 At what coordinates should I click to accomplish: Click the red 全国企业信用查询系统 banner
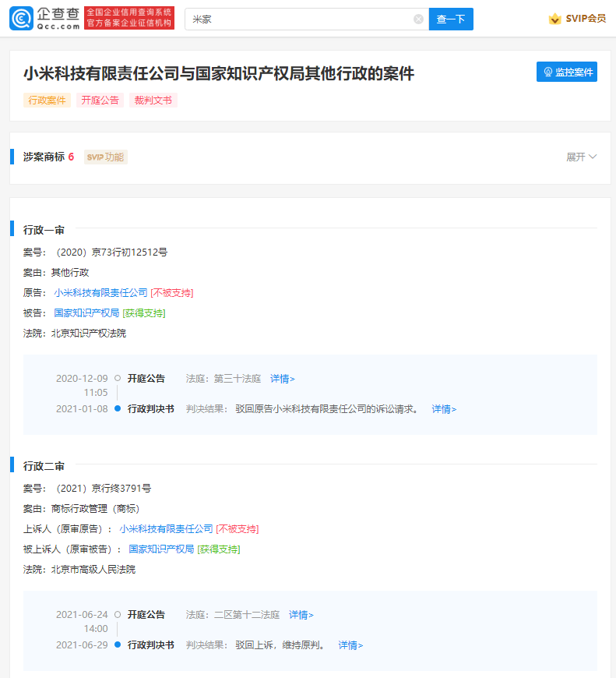pos(129,18)
